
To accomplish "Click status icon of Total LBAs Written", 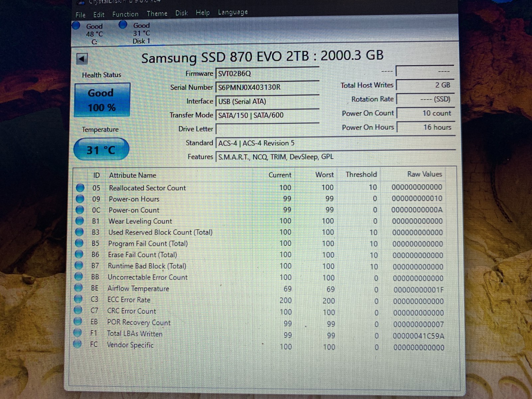I will click(x=77, y=332).
